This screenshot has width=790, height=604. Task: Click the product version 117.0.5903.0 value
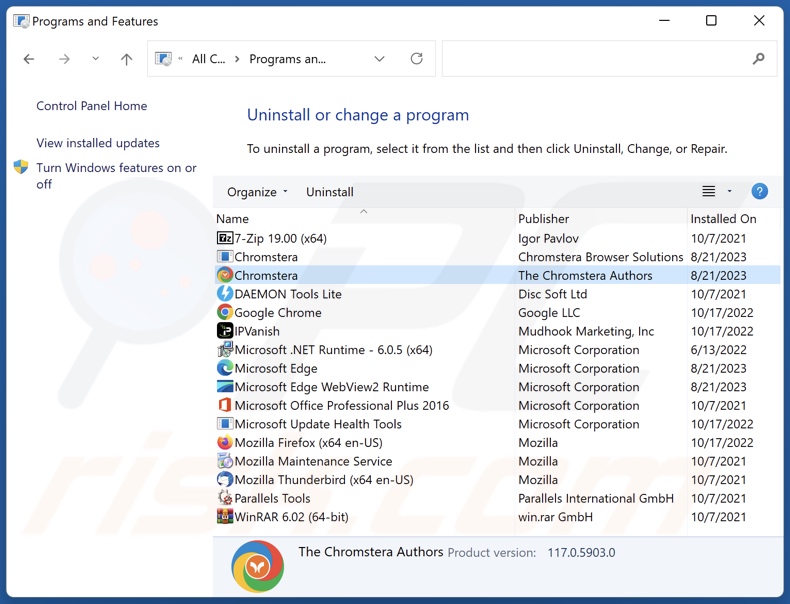581,553
